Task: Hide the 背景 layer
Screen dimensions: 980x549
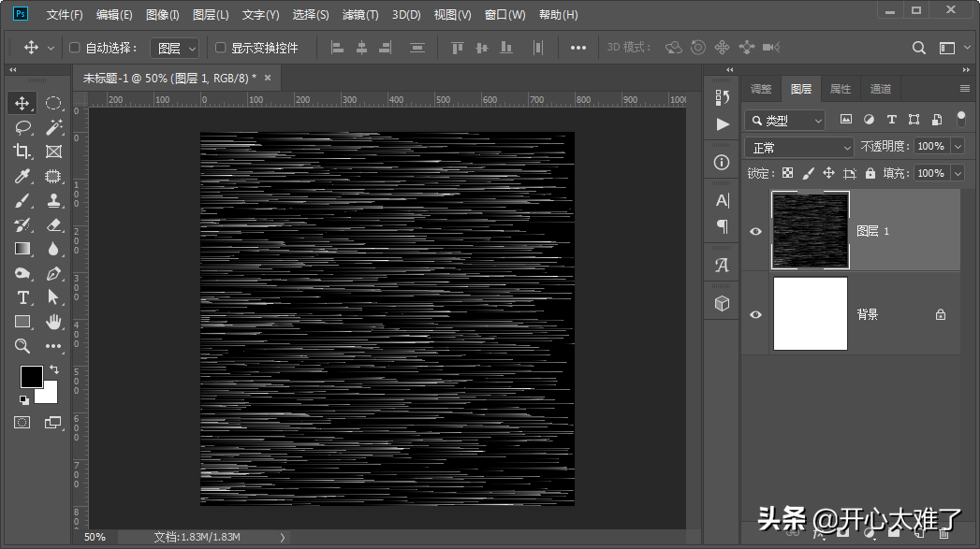Action: pos(755,314)
